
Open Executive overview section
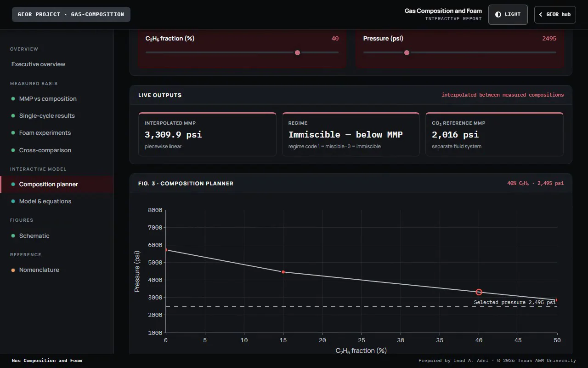pyautogui.click(x=57, y=64)
